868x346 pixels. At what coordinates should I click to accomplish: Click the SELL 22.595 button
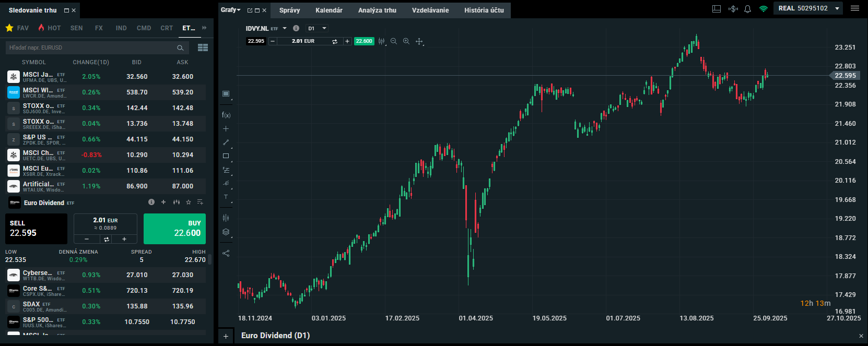coord(36,229)
